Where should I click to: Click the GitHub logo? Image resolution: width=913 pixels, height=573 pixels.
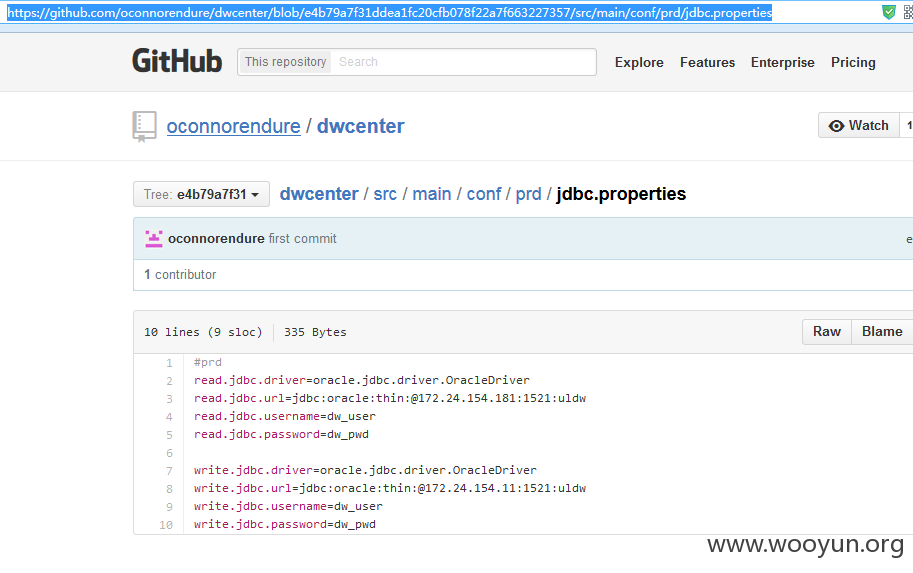coord(177,61)
